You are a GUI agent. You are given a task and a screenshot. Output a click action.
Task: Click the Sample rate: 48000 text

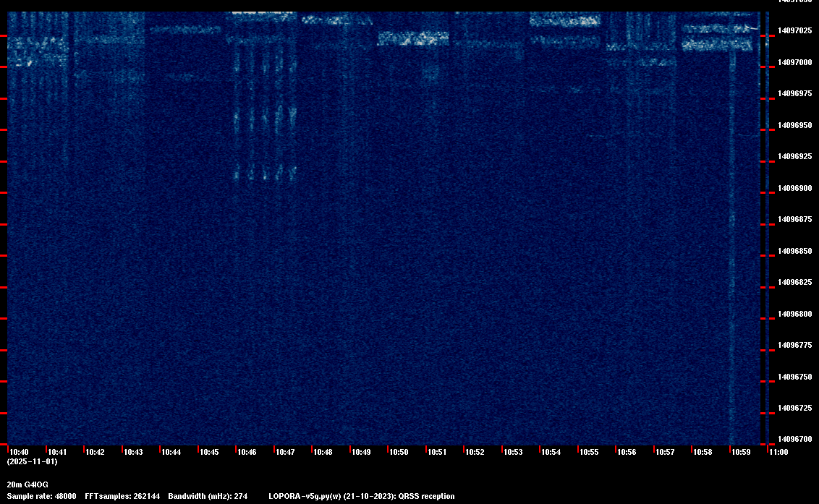[x=41, y=496]
